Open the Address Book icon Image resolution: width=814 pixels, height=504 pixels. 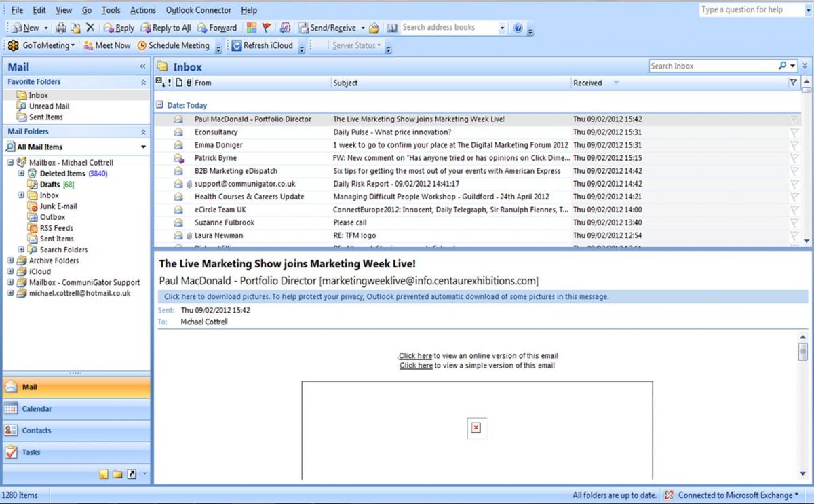click(392, 28)
